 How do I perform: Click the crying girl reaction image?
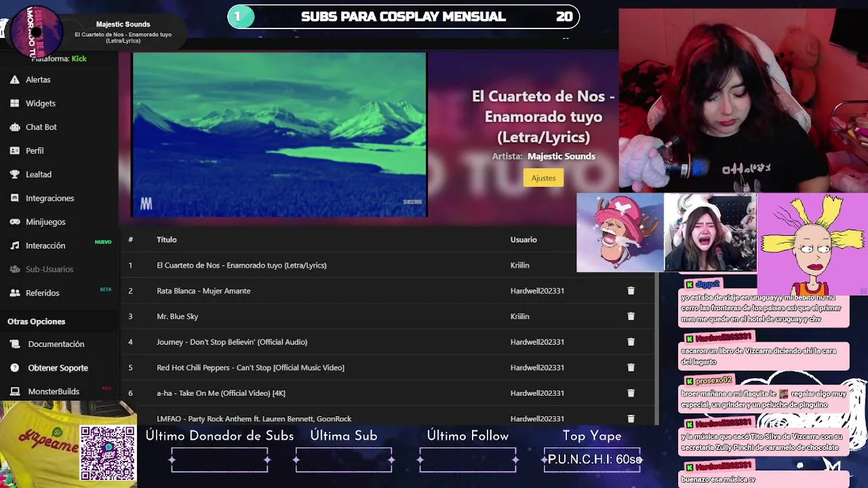pos(710,232)
